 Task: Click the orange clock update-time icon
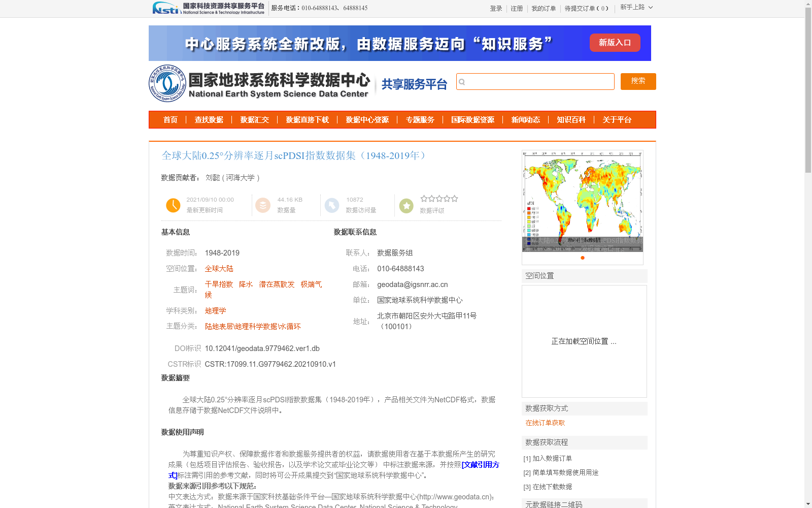[x=173, y=205]
